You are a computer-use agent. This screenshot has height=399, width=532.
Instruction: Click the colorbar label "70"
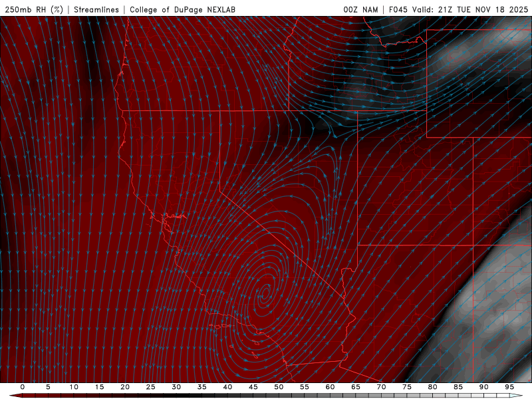tap(381, 387)
